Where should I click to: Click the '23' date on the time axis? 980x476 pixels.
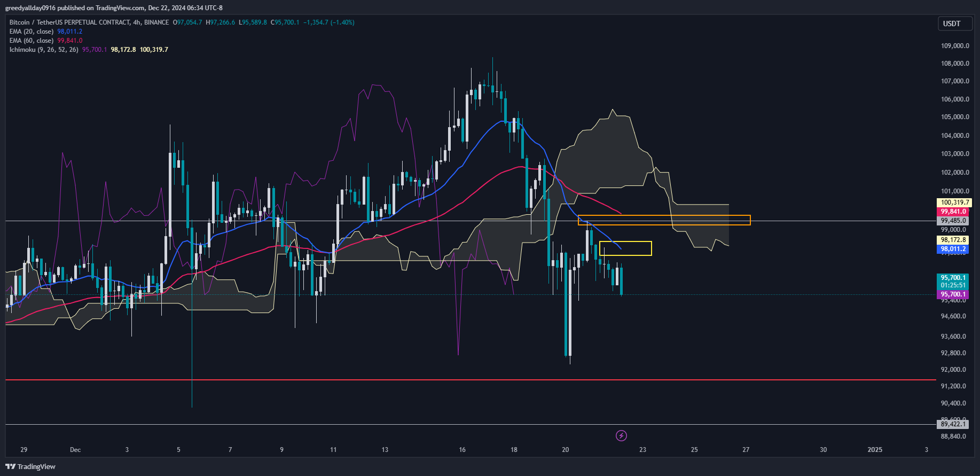pos(643,450)
